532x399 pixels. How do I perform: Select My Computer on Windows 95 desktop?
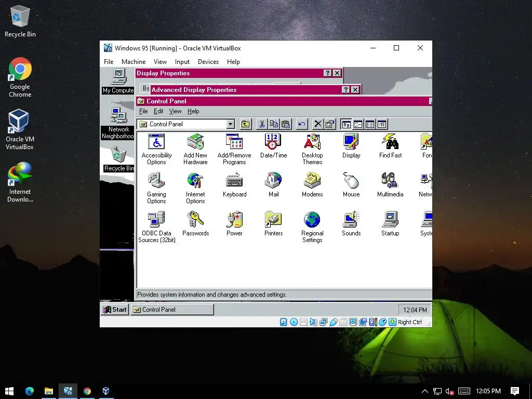(118, 81)
